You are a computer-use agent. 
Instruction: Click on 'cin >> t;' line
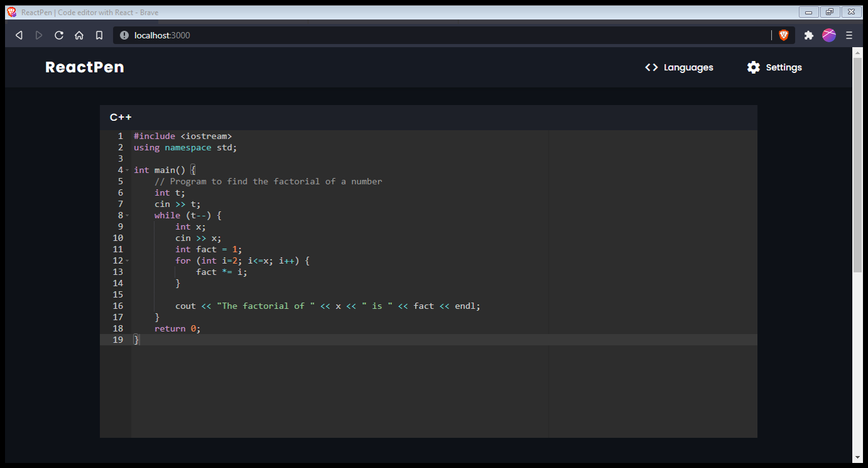(x=177, y=204)
